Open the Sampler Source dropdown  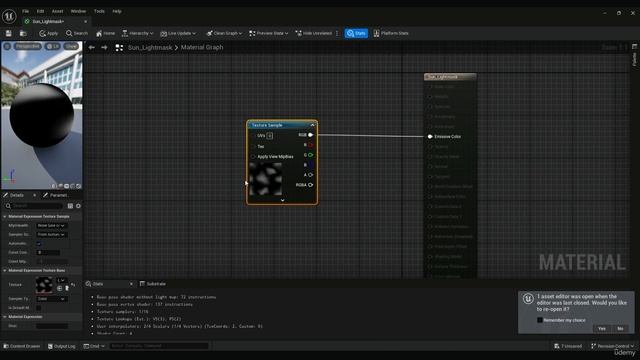click(51, 235)
